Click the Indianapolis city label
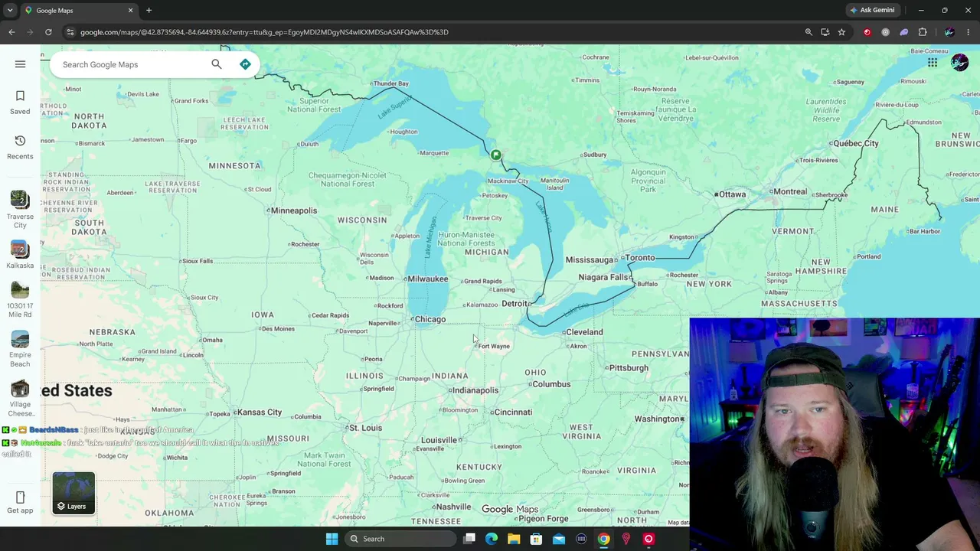The width and height of the screenshot is (980, 551). point(475,390)
